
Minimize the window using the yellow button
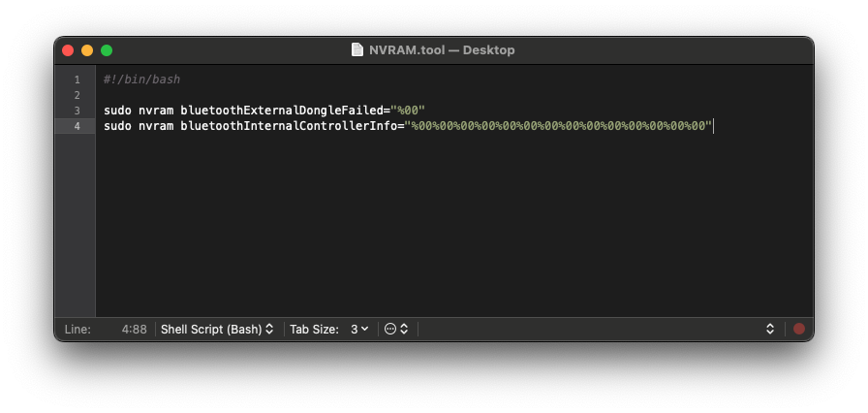pos(87,50)
